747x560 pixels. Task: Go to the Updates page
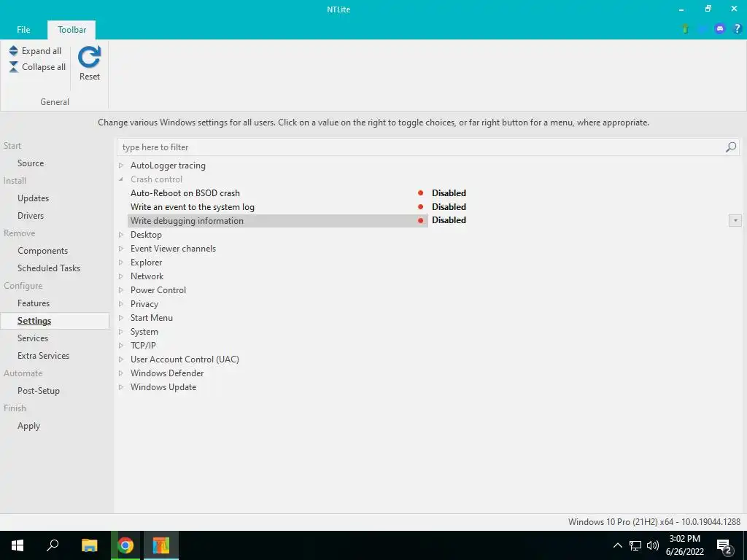click(33, 198)
